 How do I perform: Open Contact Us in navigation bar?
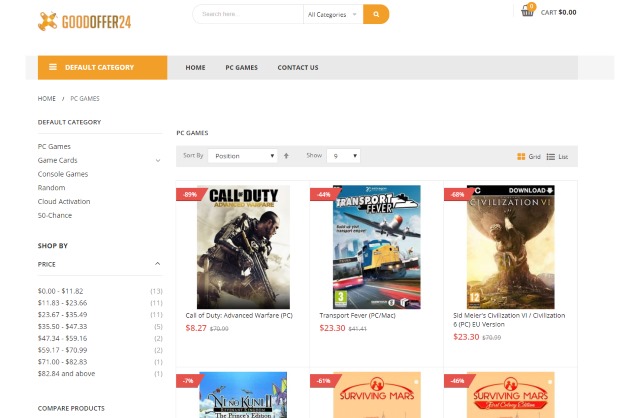click(x=298, y=67)
